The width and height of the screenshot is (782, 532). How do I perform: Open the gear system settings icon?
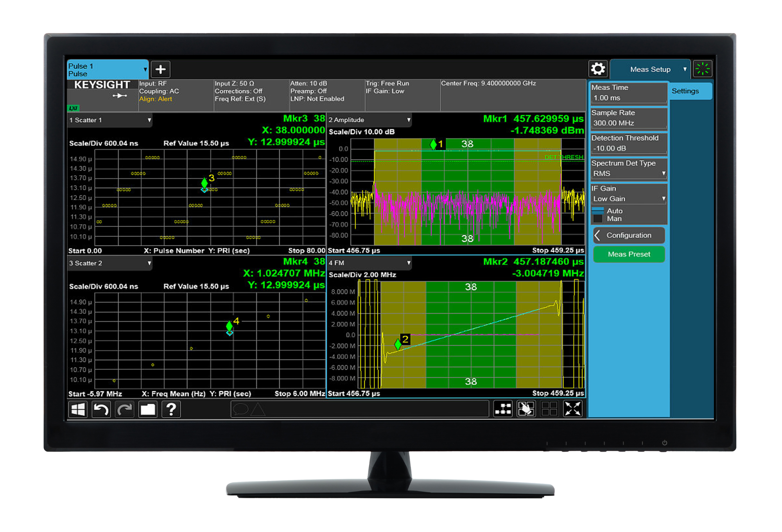(x=598, y=69)
